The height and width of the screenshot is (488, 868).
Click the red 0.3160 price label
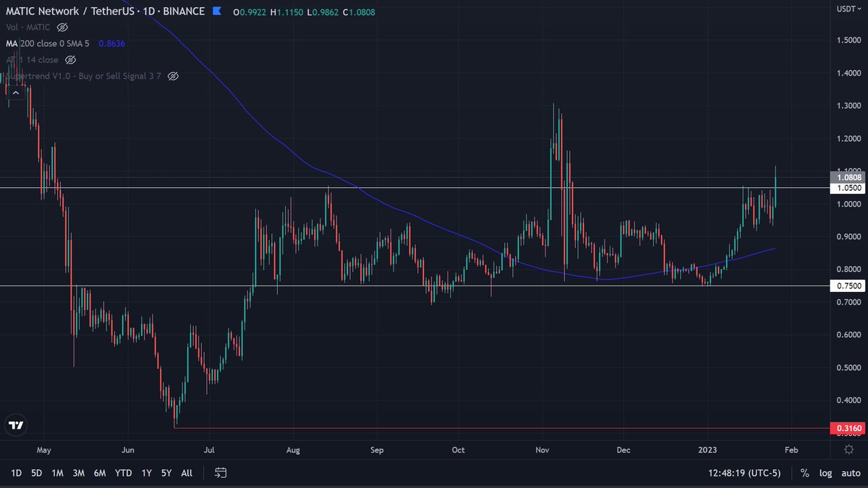(849, 428)
